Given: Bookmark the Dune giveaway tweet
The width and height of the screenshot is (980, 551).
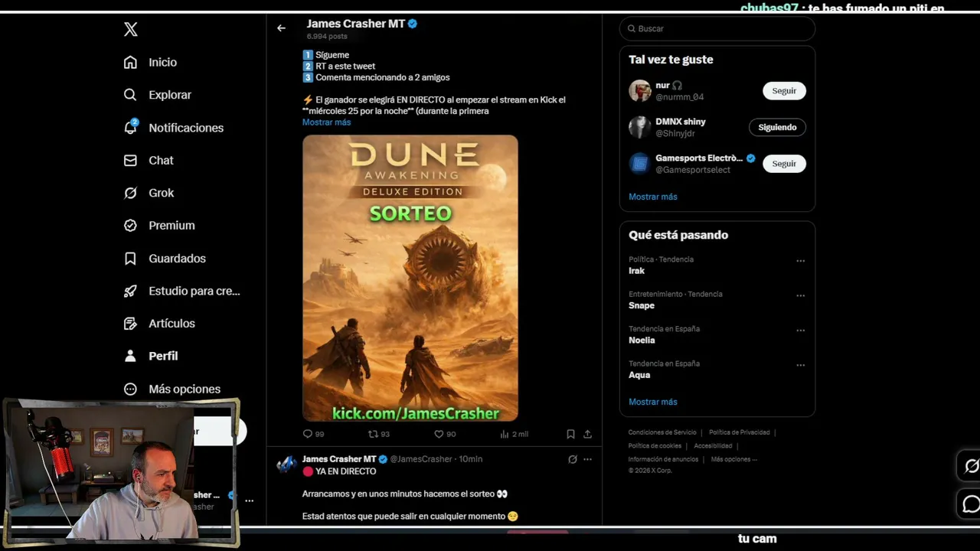Looking at the screenshot, I should [570, 434].
